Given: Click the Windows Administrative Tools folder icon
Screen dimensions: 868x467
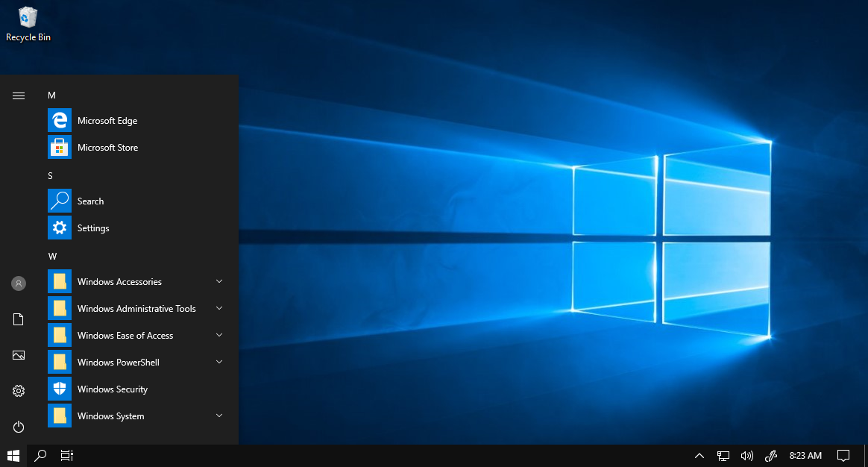Looking at the screenshot, I should [x=60, y=309].
